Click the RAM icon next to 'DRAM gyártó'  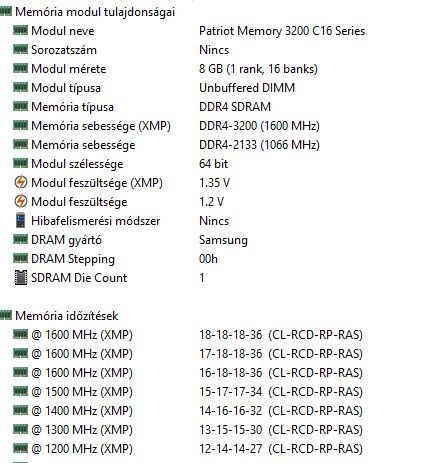tap(20, 239)
